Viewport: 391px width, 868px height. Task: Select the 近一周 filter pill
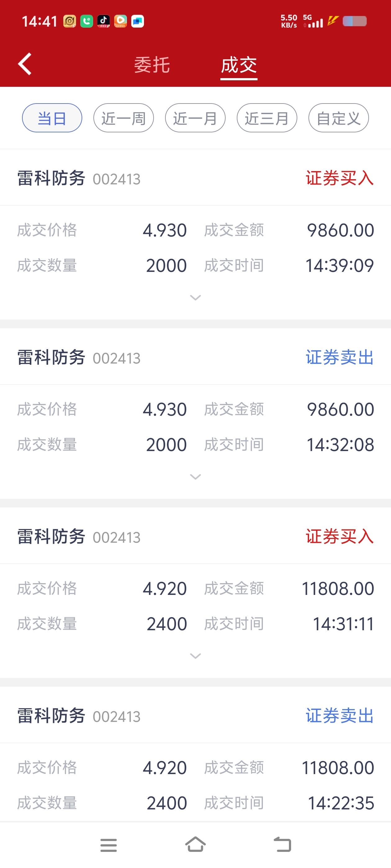click(x=124, y=118)
